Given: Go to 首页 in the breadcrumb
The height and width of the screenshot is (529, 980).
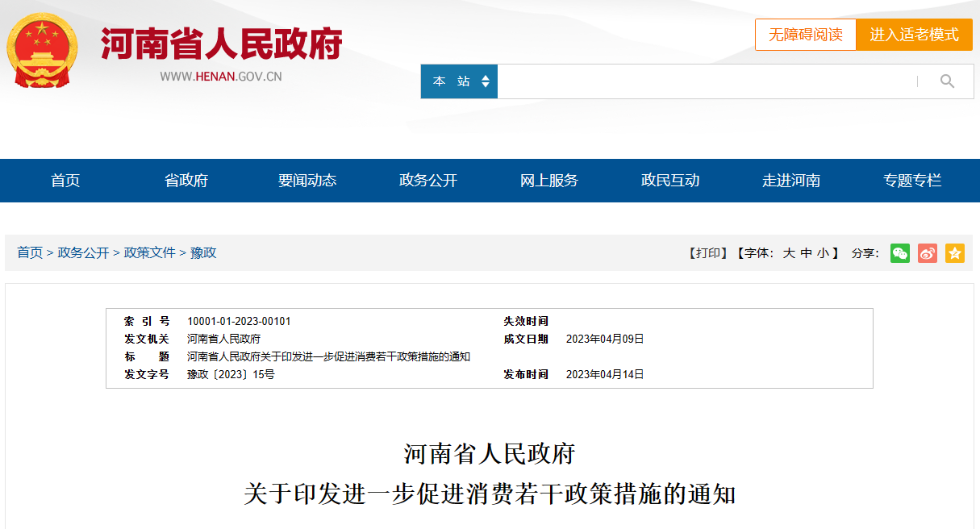Looking at the screenshot, I should (x=30, y=252).
